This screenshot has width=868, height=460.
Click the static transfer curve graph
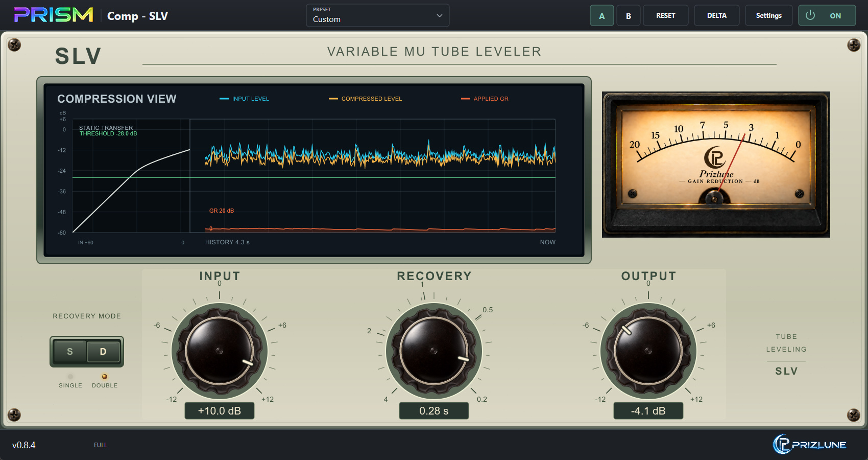131,176
